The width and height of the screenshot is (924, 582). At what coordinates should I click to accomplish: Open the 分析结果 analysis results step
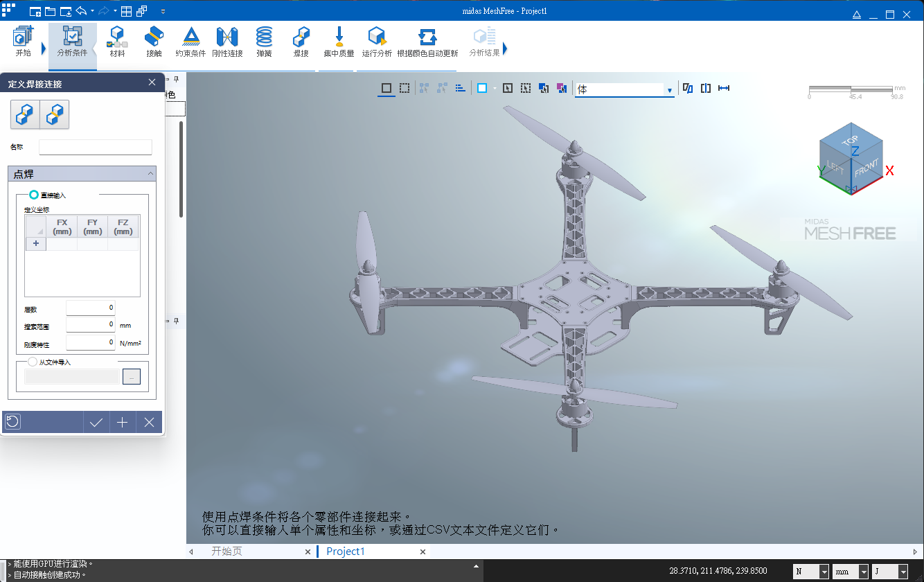pyautogui.click(x=484, y=41)
